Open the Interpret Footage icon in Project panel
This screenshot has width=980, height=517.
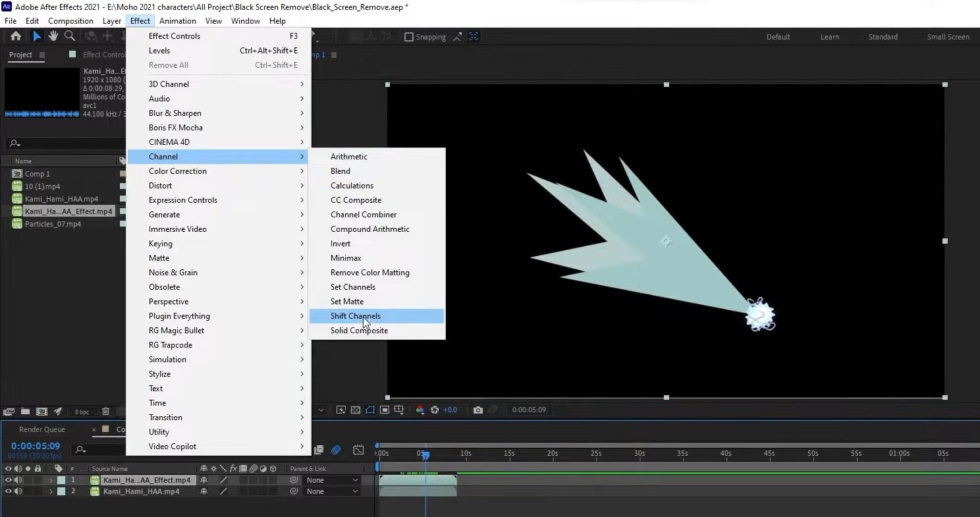[9, 412]
